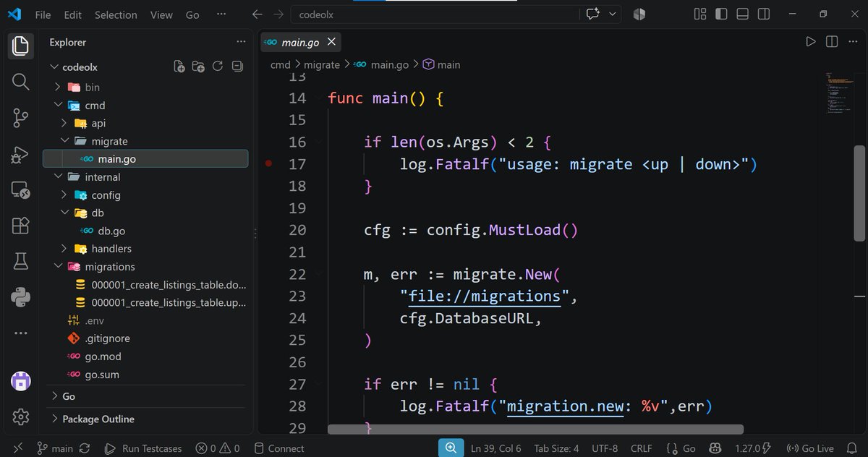Screen dimensions: 868x457
Task: Open the overflow menu ellipsis in menu bar
Action: [221, 14]
